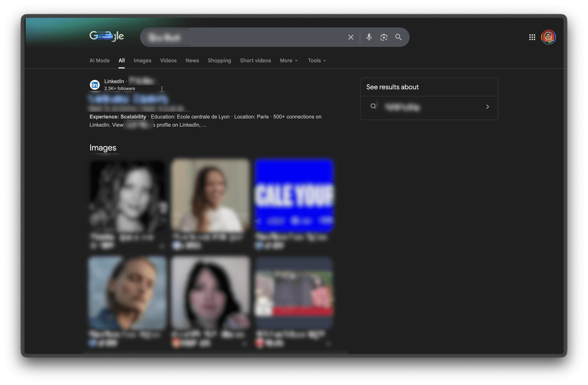Open the See results about chevron

(x=487, y=107)
